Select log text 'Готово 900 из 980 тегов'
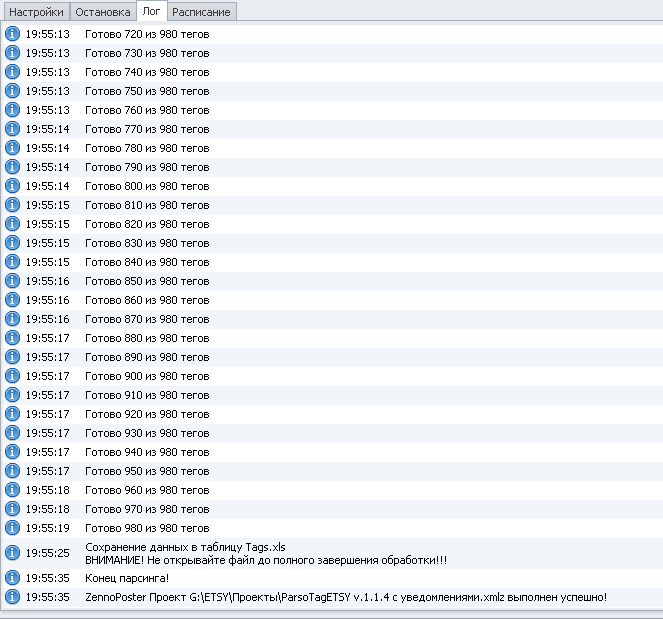 click(147, 376)
